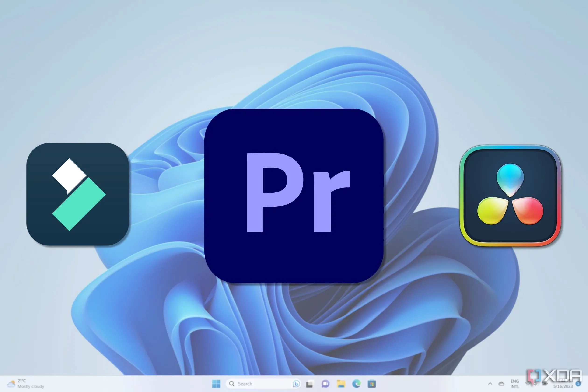Screen dimensions: 588x392
Task: Open File Explorer from the taskbar
Action: click(x=341, y=384)
